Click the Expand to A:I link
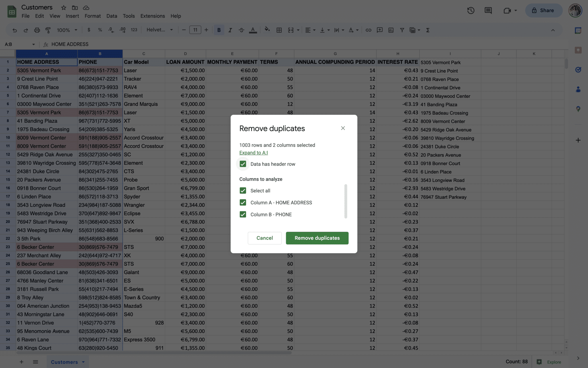The width and height of the screenshot is (588, 368). (254, 153)
